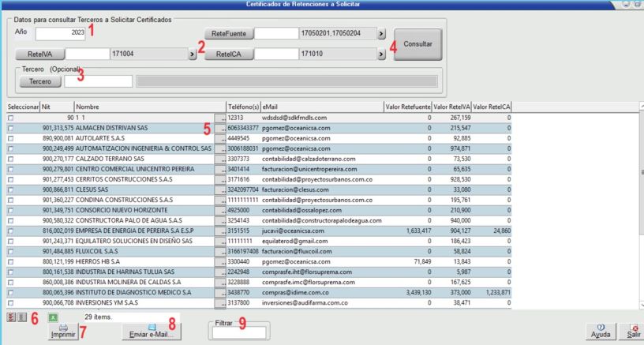Exit using the Salir button

tap(633, 331)
